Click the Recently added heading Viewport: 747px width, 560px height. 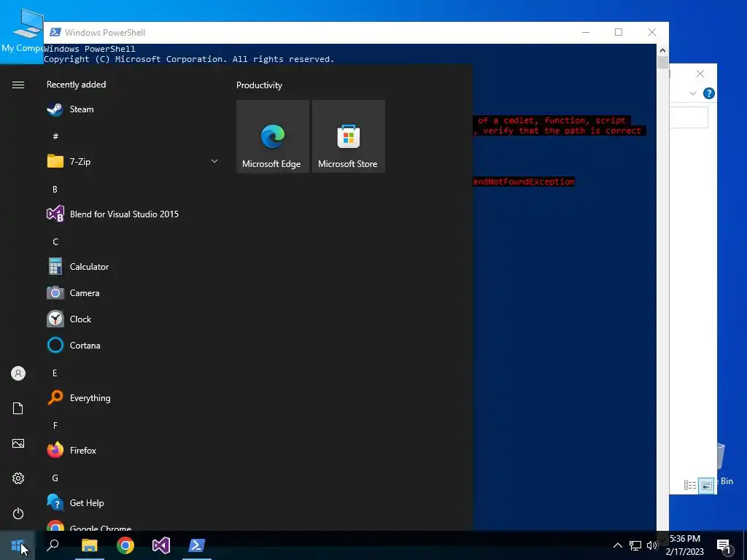[x=76, y=85]
